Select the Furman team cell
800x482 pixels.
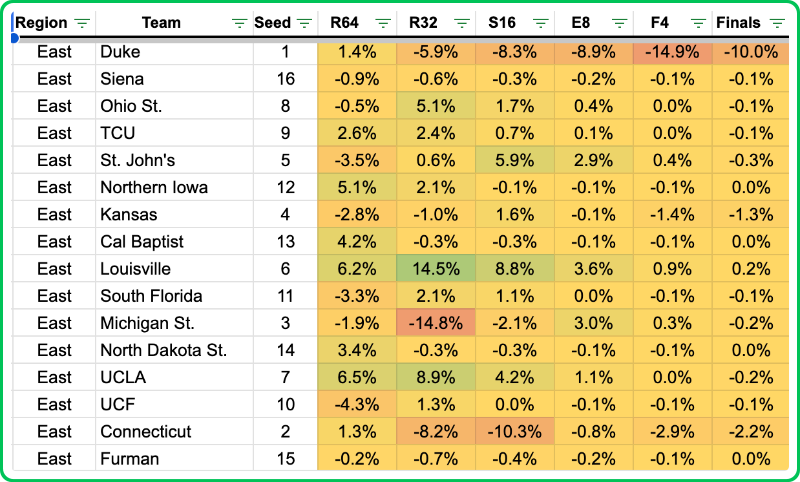tap(173, 459)
